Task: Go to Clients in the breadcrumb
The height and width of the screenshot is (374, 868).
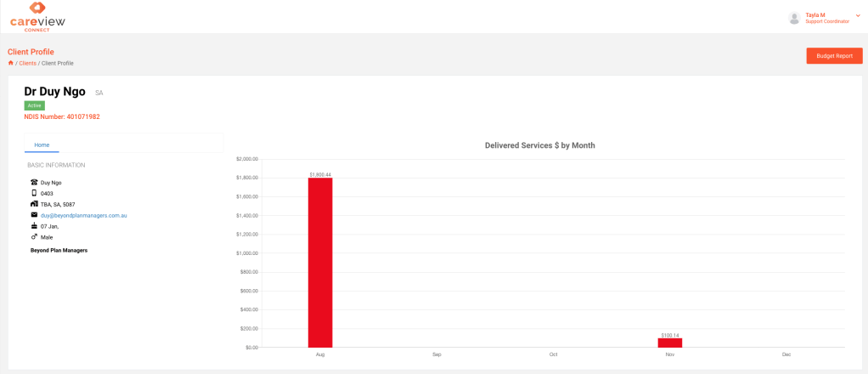Action: coord(28,63)
